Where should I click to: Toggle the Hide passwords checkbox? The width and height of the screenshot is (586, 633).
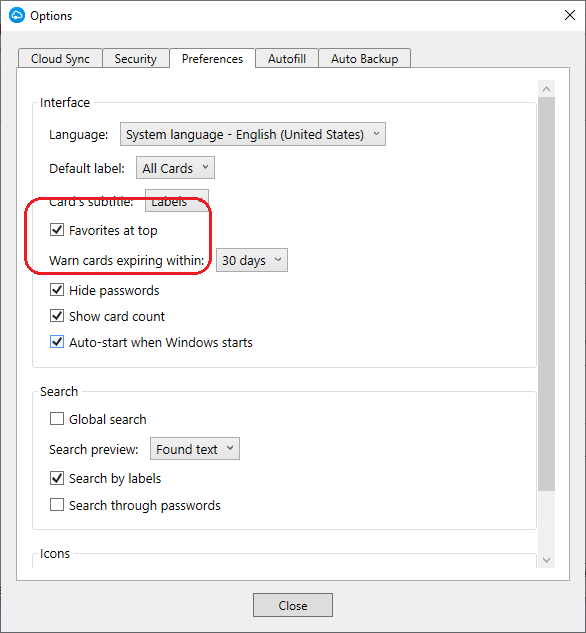tap(57, 290)
